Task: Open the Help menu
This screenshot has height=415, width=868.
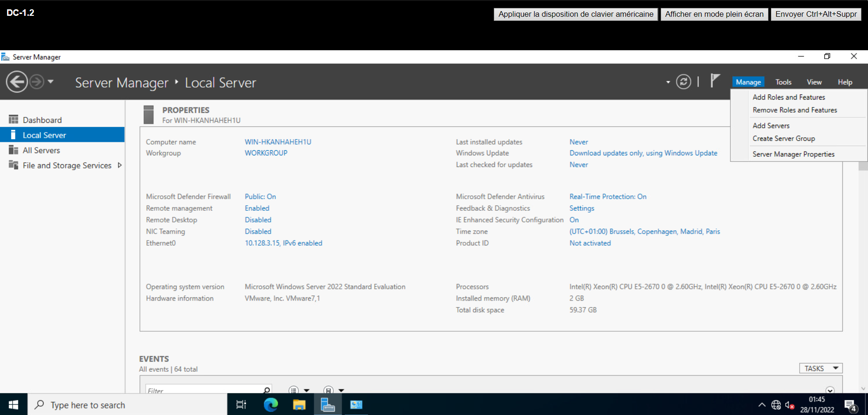Action: tap(845, 82)
